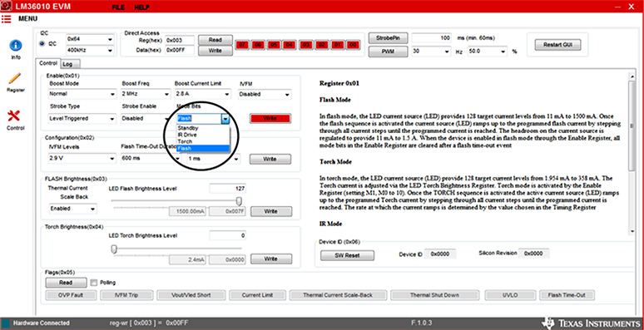Expand the Boost Freq dropdown

[x=146, y=94]
